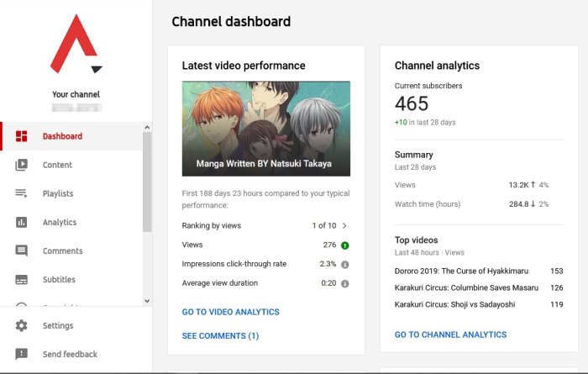Click the sidebar scrollbar thumb
This screenshot has height=374, width=588.
[147, 182]
